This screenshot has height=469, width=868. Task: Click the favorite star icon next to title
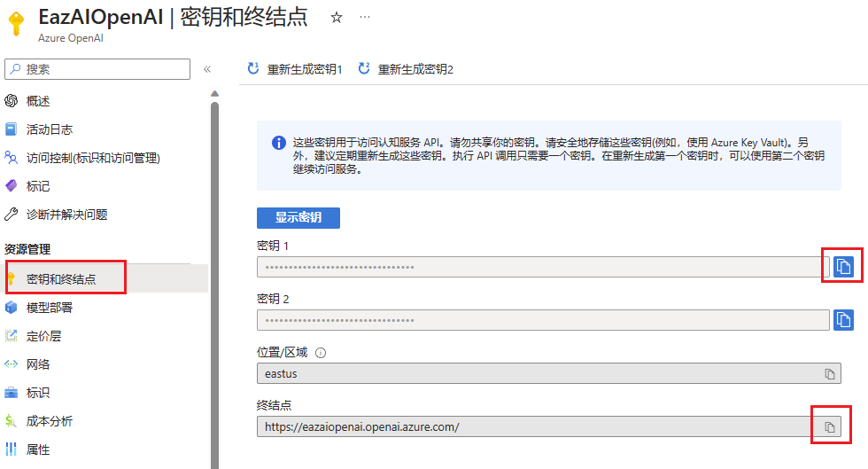pos(336,18)
